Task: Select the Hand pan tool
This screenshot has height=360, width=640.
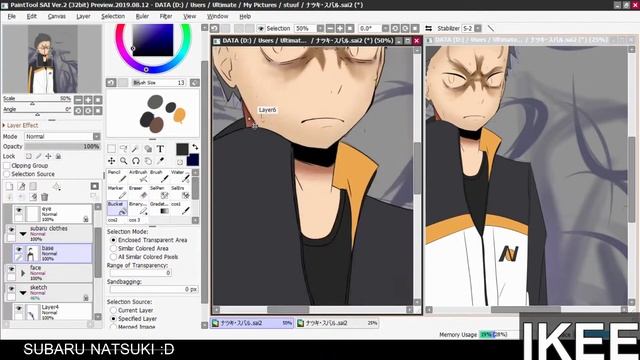Action: 148,161
